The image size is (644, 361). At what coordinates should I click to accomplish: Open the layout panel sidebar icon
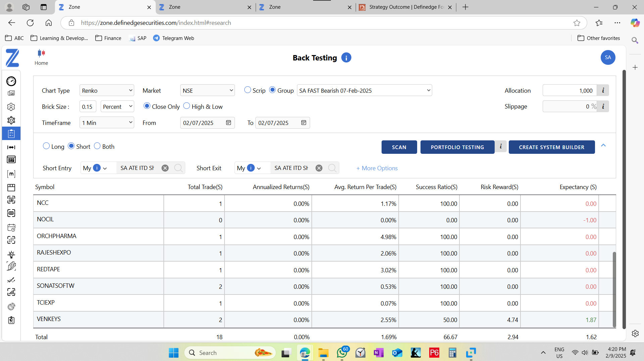(11, 187)
